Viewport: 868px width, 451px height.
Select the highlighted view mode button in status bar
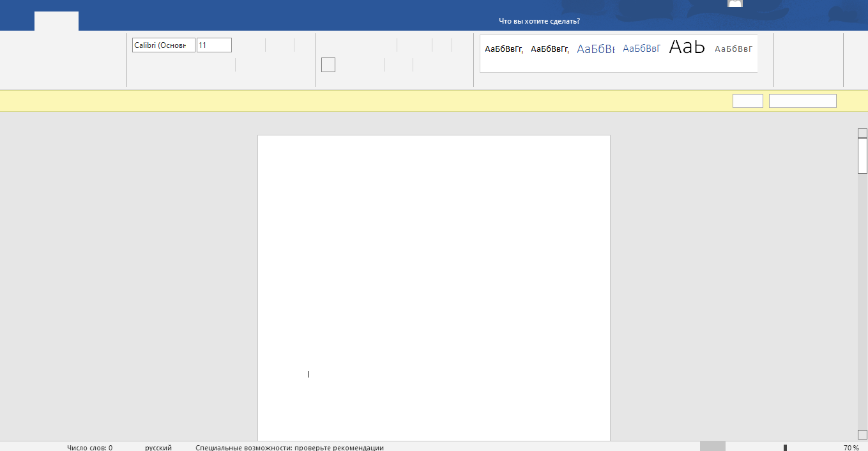click(x=712, y=447)
